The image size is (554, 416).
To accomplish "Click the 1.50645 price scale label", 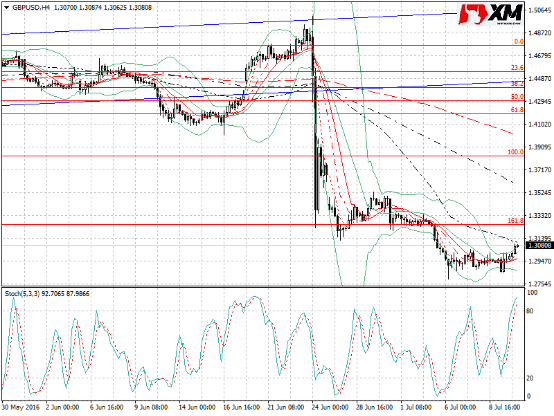I will (540, 10).
